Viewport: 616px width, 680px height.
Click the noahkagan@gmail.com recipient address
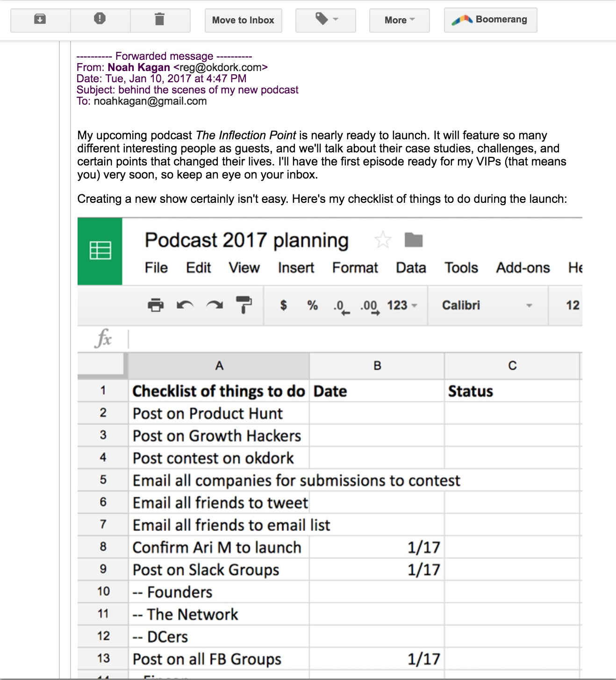pos(150,101)
